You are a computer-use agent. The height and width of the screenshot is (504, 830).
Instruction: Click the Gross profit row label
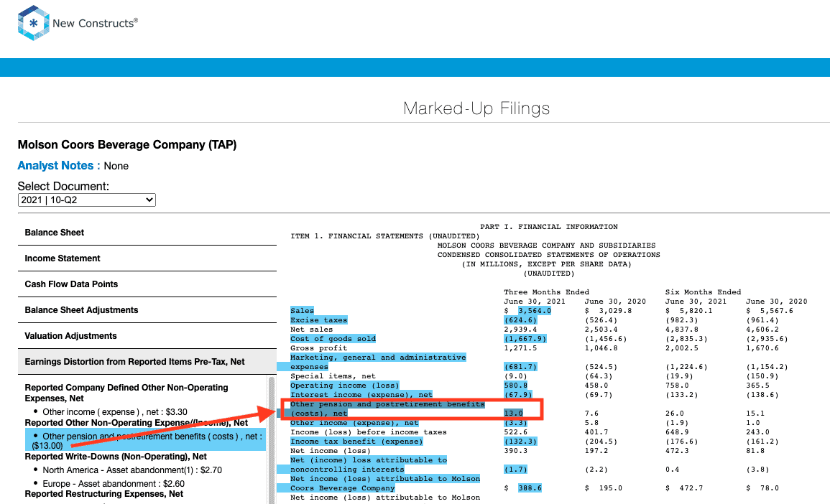point(318,348)
